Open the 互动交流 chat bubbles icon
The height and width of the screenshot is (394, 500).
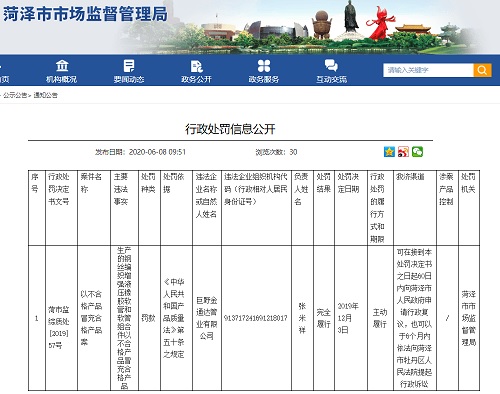click(331, 65)
